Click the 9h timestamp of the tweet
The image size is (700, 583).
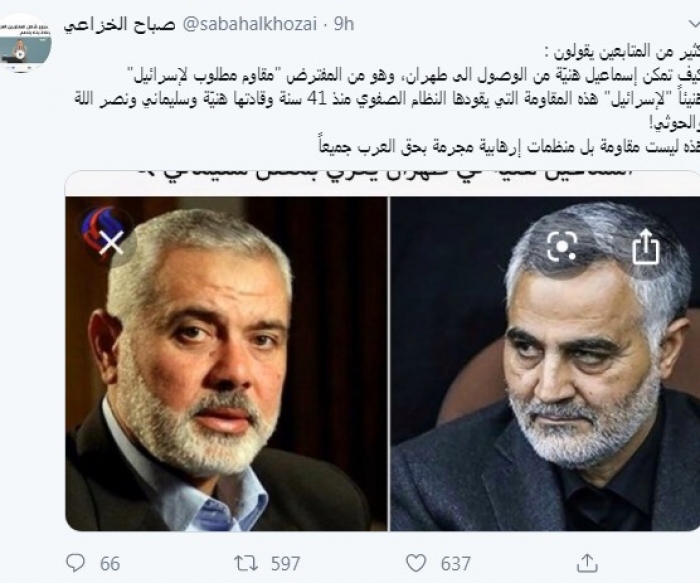tap(344, 25)
